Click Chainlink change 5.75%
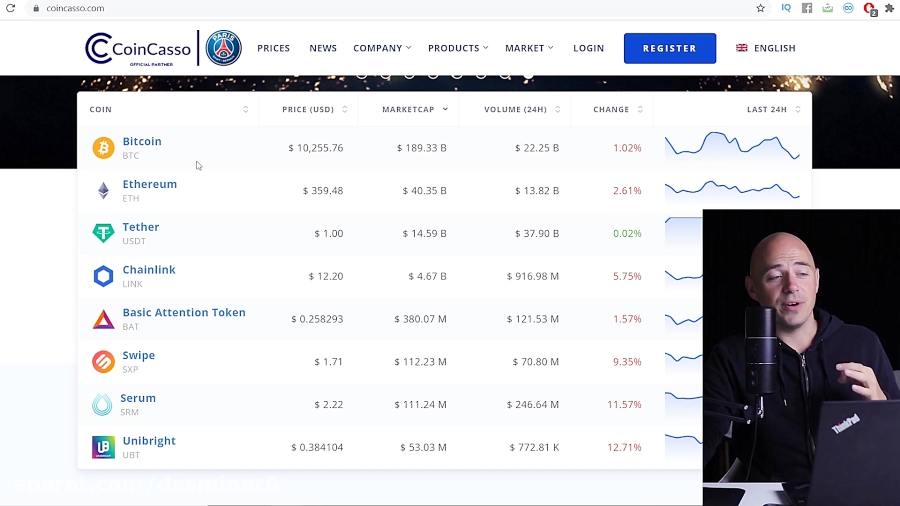 coord(627,276)
